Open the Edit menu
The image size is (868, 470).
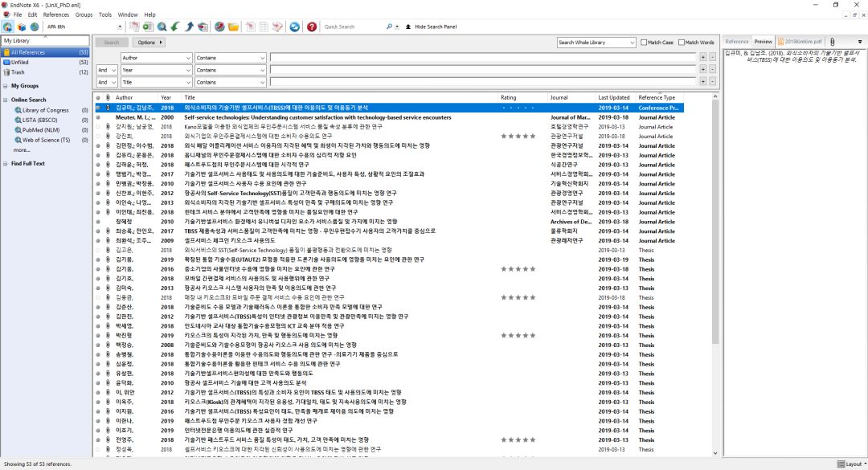(33, 14)
